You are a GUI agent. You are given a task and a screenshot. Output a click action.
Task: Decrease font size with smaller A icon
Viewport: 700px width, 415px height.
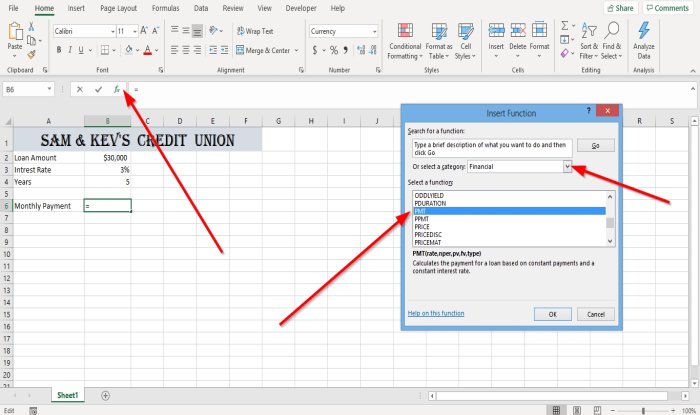[x=155, y=30]
